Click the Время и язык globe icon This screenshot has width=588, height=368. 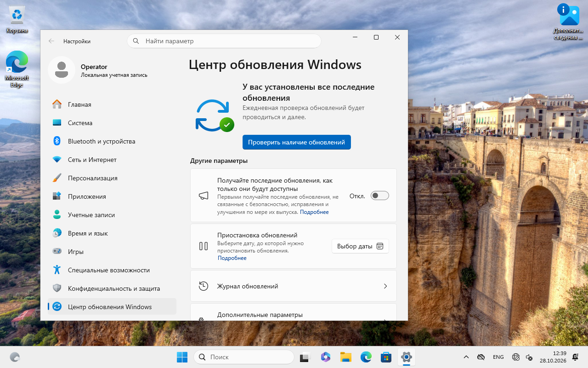pyautogui.click(x=57, y=233)
